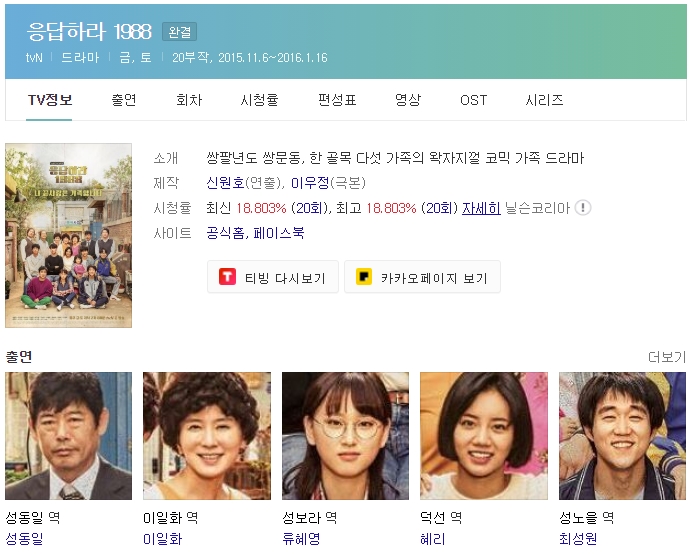Click the 카카오페이지 보기 button
The width and height of the screenshot is (694, 554).
pyautogui.click(x=422, y=277)
